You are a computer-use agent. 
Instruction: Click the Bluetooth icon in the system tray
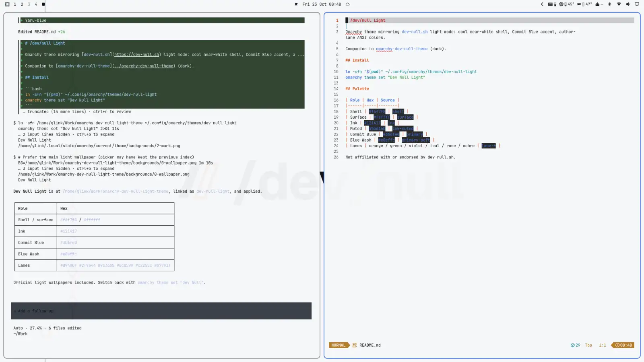point(609,4)
